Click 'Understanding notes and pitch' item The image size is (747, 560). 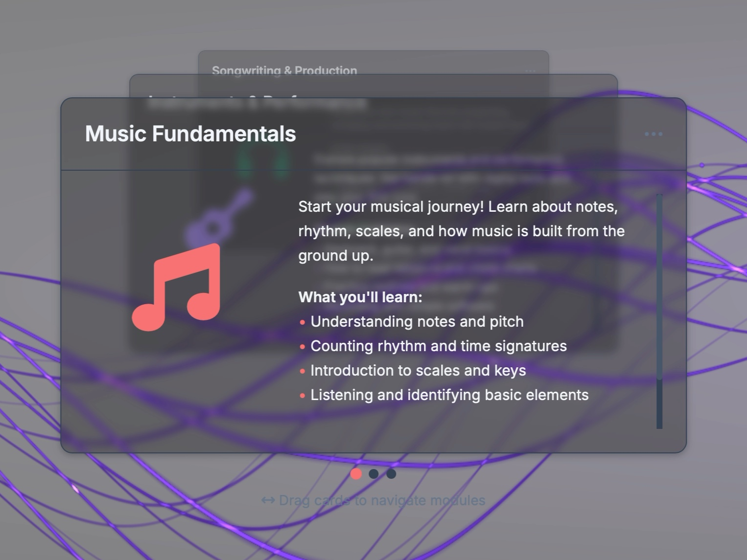click(417, 322)
